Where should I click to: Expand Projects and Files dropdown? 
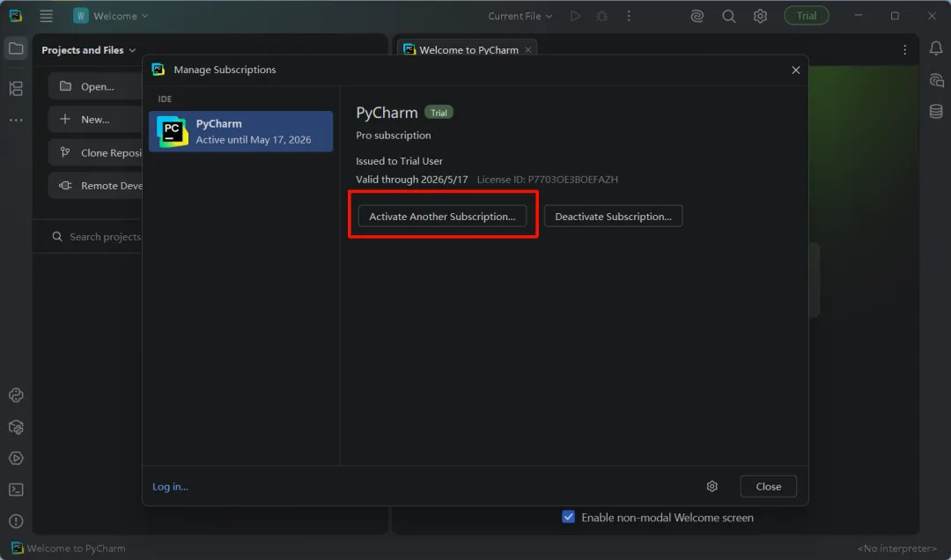pos(89,50)
